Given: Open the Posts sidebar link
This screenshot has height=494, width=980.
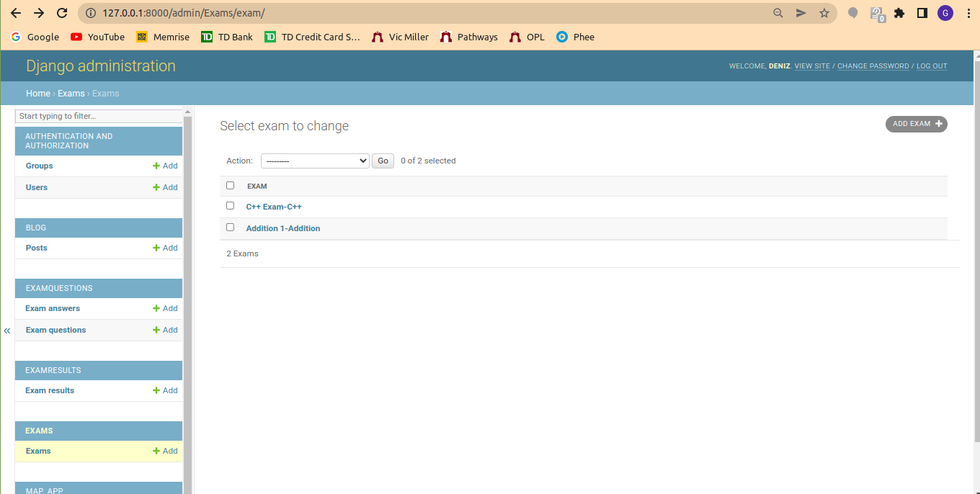Looking at the screenshot, I should click(37, 248).
